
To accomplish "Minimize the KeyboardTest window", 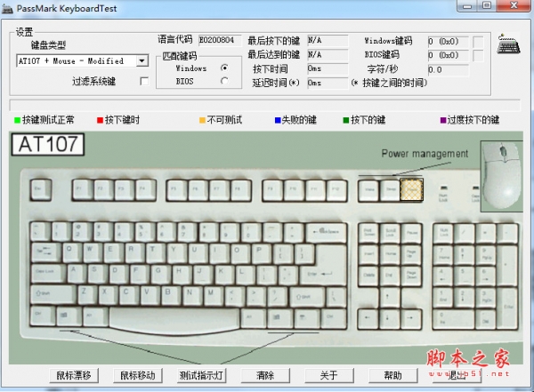I will tap(467, 6).
